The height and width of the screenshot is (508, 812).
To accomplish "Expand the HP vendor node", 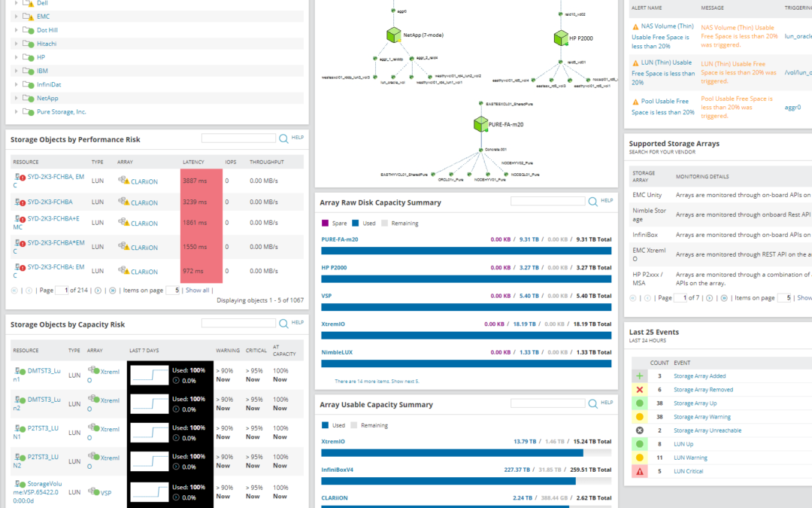I will [16, 57].
